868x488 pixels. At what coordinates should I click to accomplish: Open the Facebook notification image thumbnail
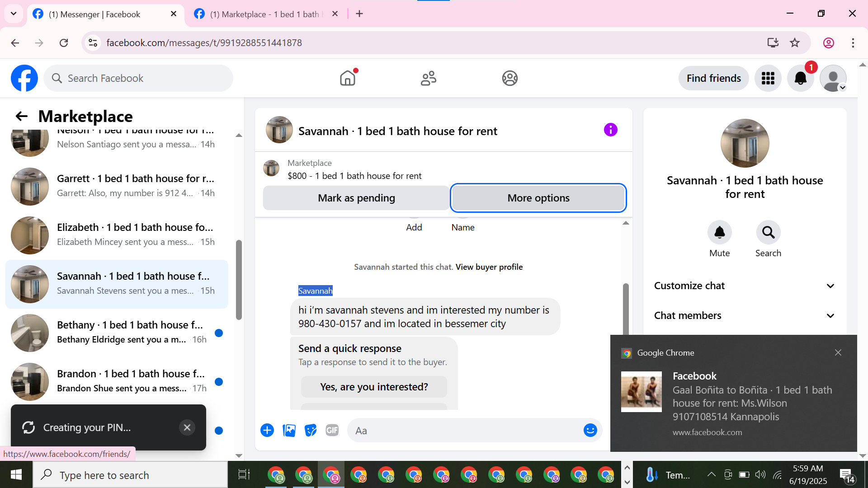(642, 391)
